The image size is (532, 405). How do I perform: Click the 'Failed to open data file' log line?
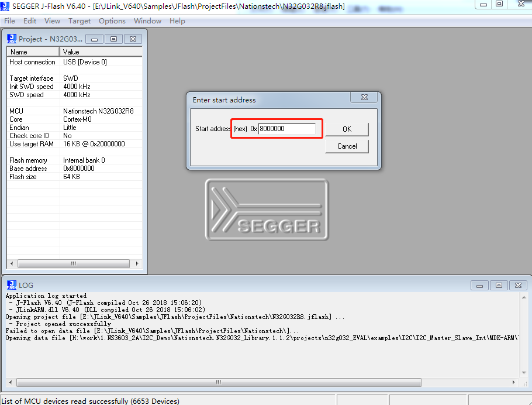click(x=153, y=331)
